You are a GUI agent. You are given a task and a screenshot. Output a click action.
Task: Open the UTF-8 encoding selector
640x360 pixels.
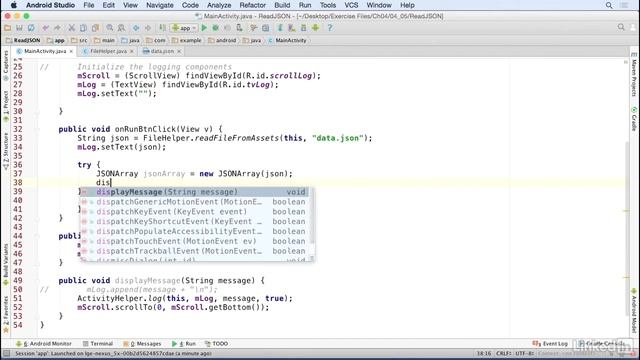523,353
